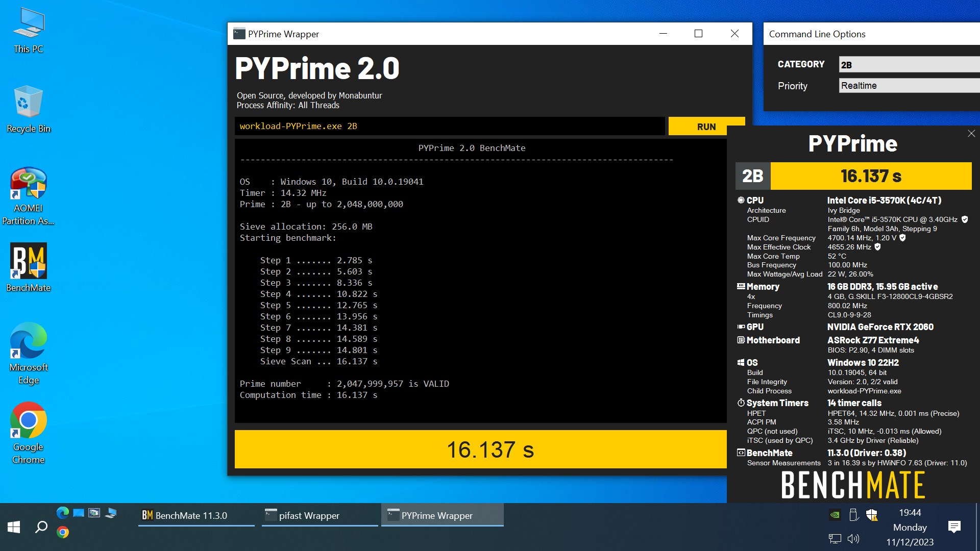This screenshot has height=551, width=980.
Task: Click the BenchMate logo in result panel
Action: (853, 485)
